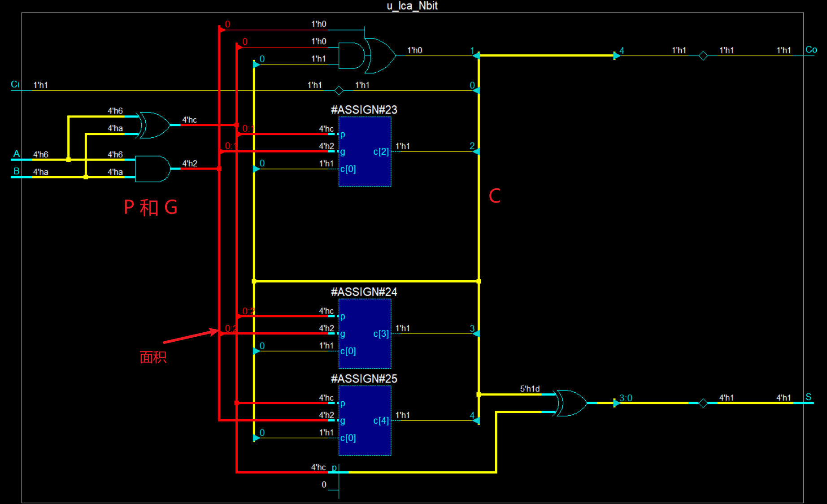Image resolution: width=827 pixels, height=504 pixels.
Task: Click the red "面积" annotation label
Action: click(153, 357)
